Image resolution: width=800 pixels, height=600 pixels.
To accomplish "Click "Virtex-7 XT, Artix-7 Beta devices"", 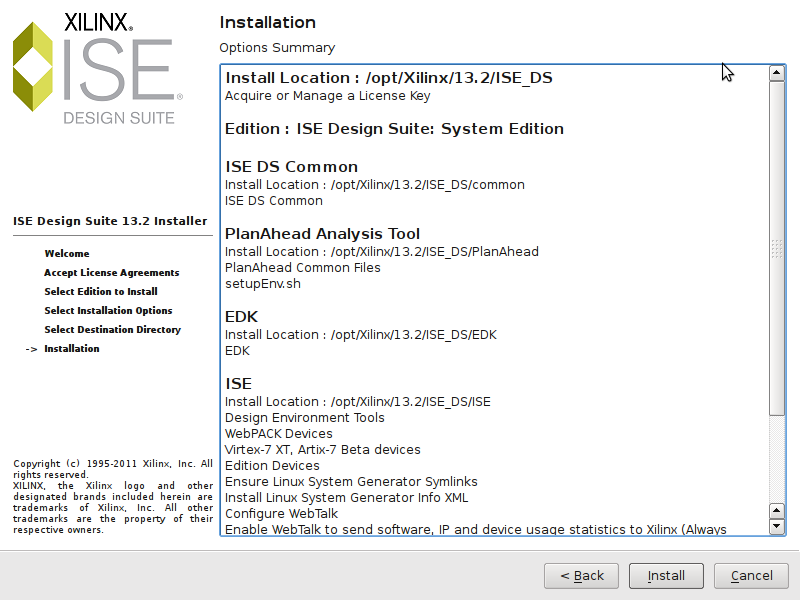I will [322, 449].
